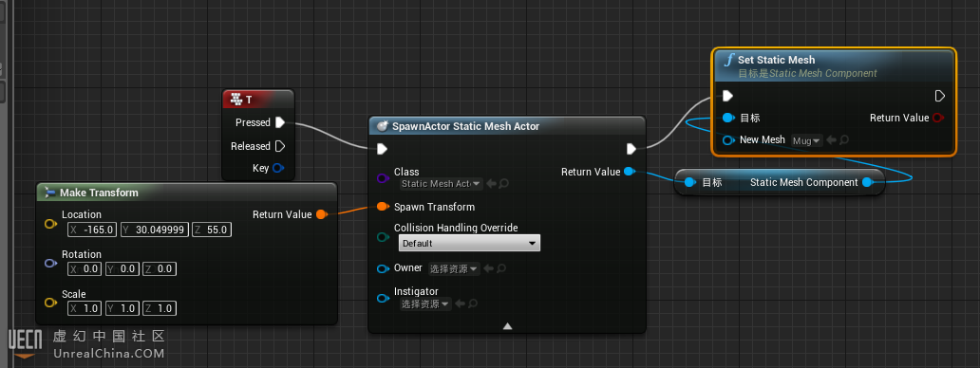Click Set Static Mesh's red Return Value pin
Viewport: 980px width, 368px height.
(x=938, y=118)
